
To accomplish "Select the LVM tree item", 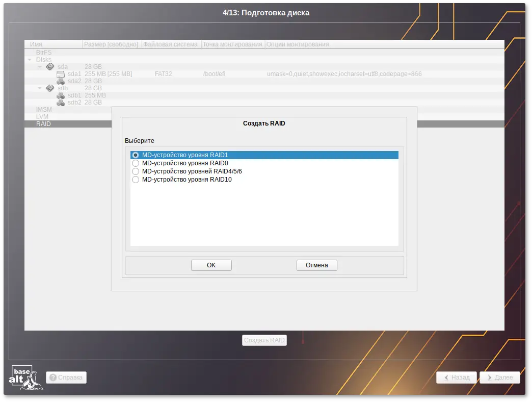I will tap(42, 117).
